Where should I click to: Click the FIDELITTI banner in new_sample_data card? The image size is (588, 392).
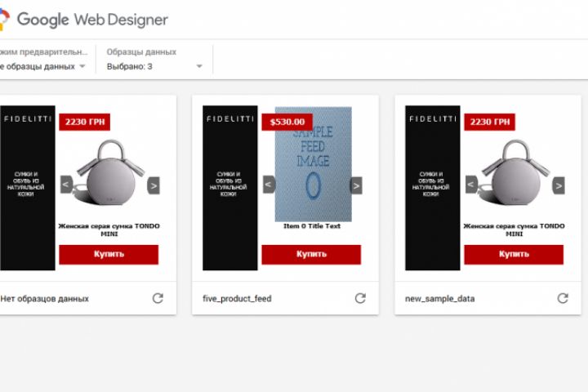[433, 188]
